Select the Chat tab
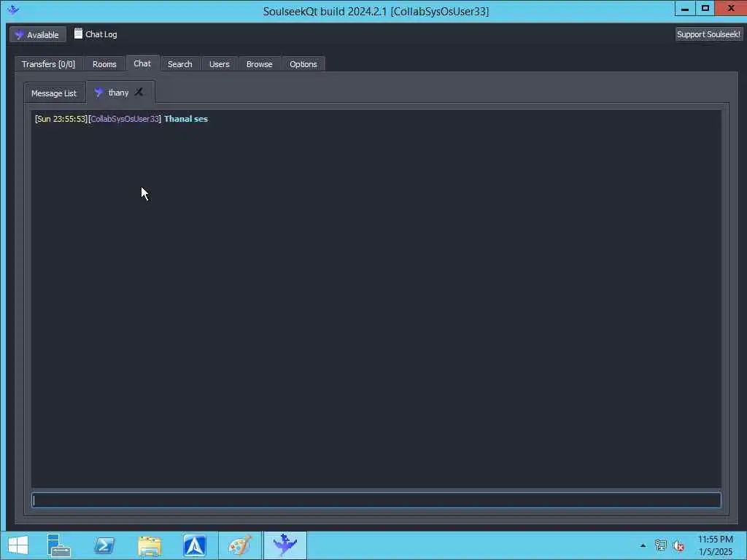The width and height of the screenshot is (747, 560). 142,64
